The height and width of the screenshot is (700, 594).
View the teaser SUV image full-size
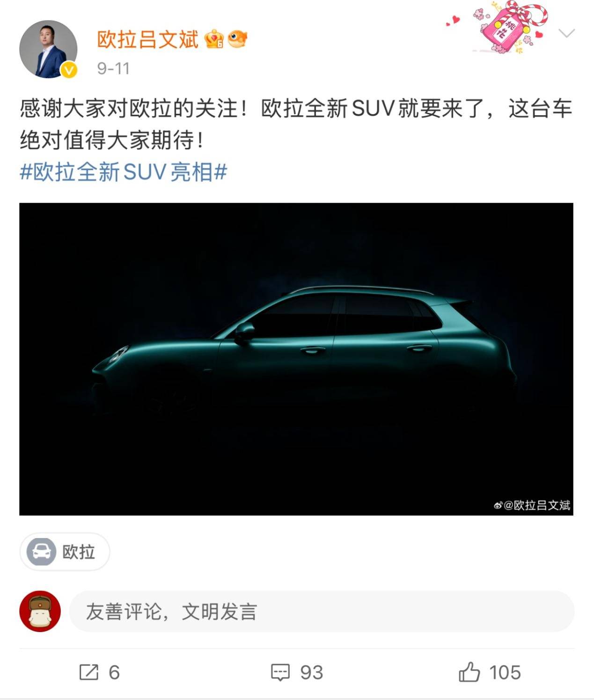point(296,359)
